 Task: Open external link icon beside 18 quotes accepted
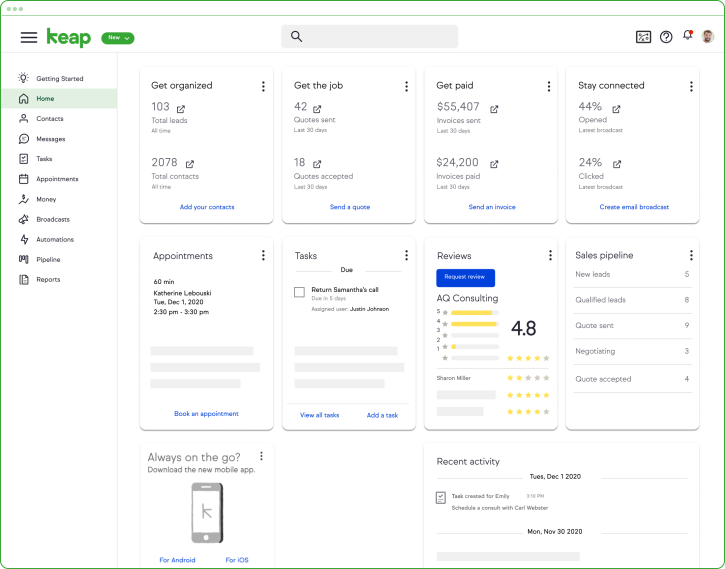(x=317, y=164)
